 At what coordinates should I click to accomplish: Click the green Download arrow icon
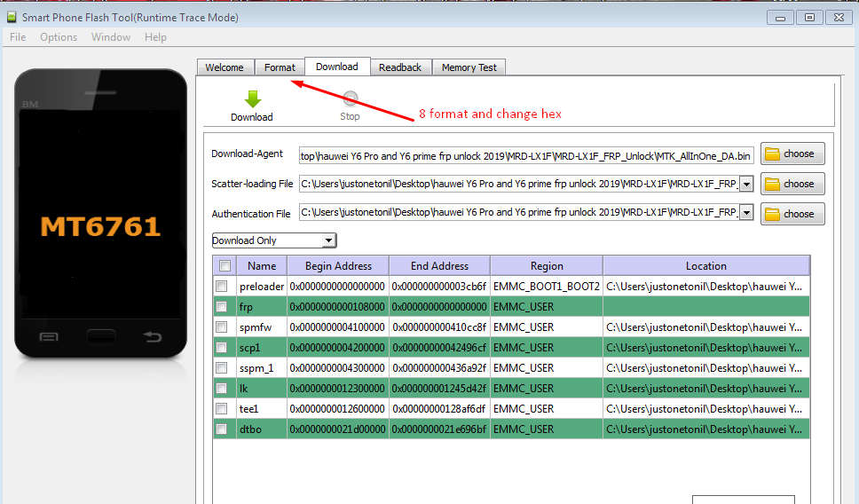(253, 99)
